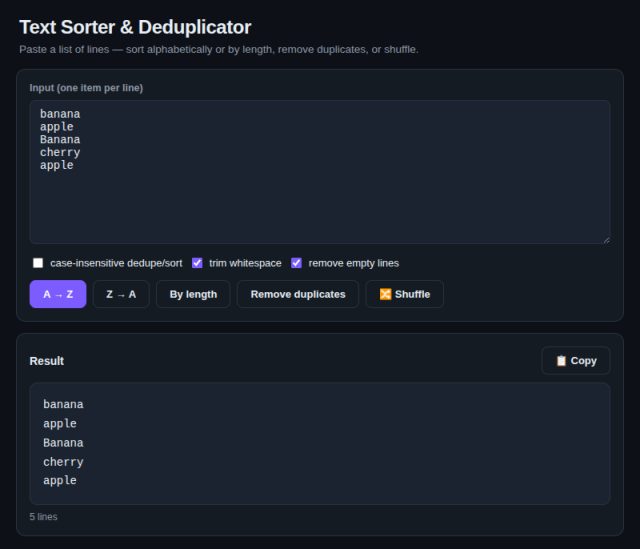Click the Banana line in Result
The image size is (640, 549).
(63, 442)
